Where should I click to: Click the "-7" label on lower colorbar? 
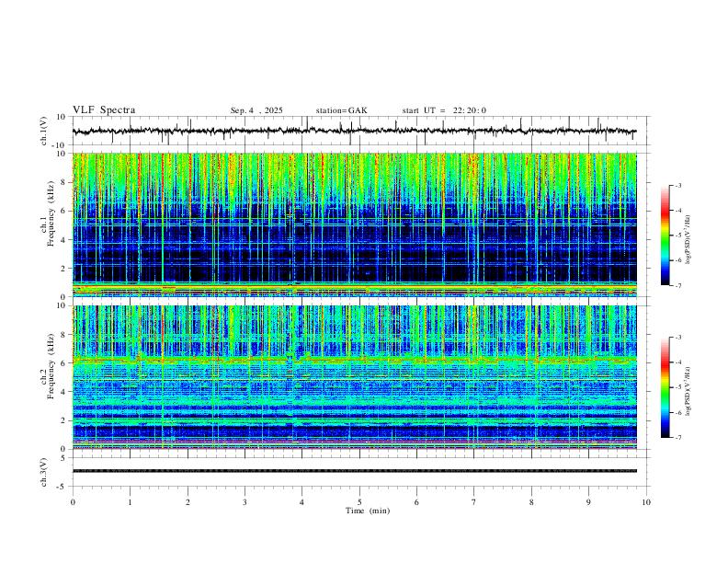[x=678, y=438]
